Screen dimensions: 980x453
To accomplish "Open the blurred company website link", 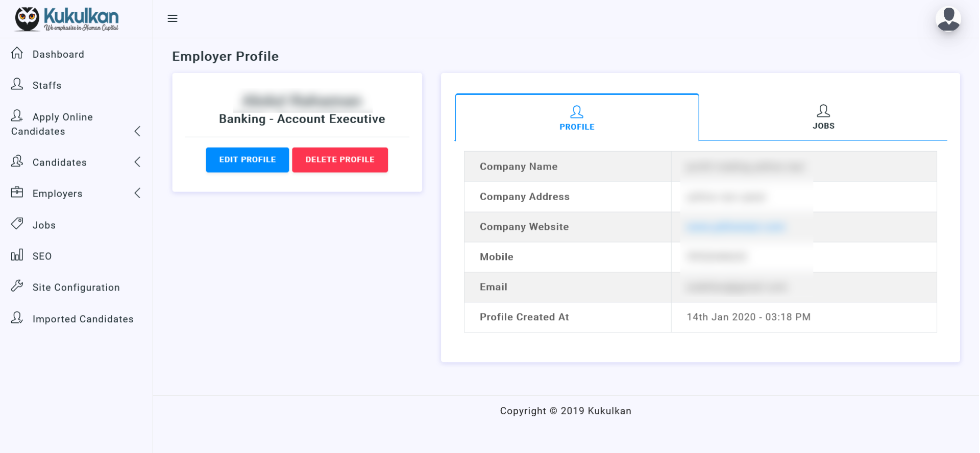I will point(735,227).
